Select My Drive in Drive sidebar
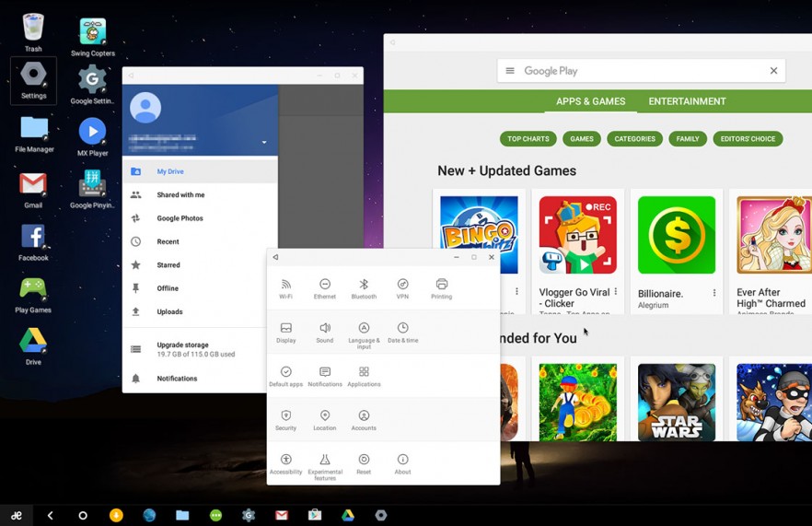The image size is (812, 526). (x=200, y=171)
